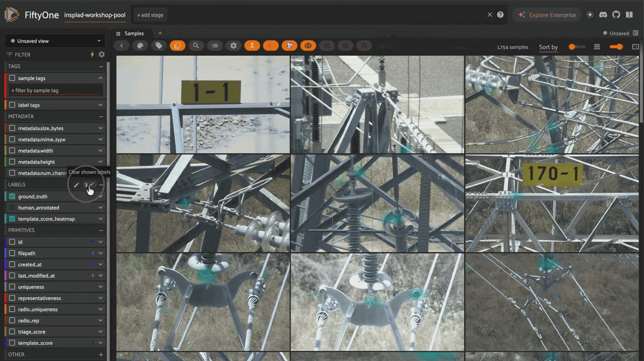Image resolution: width=644 pixels, height=361 pixels.
Task: Open the GitHub repository icon
Action: 616,15
